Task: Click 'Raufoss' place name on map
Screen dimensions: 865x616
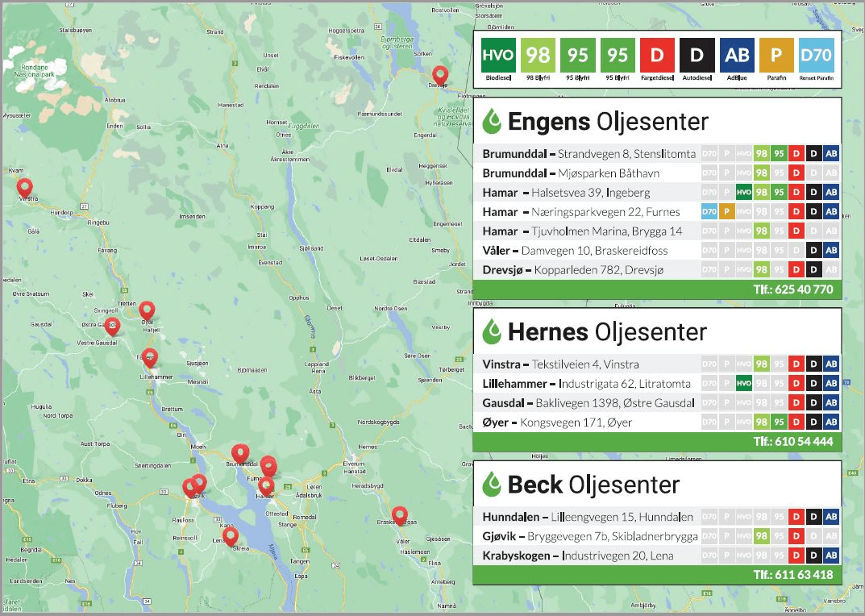Action: click(183, 520)
